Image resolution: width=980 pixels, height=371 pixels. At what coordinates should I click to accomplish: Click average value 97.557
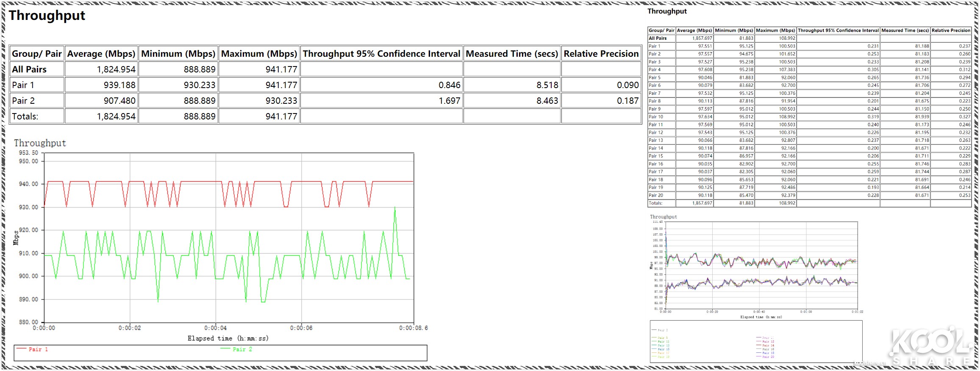click(705, 54)
